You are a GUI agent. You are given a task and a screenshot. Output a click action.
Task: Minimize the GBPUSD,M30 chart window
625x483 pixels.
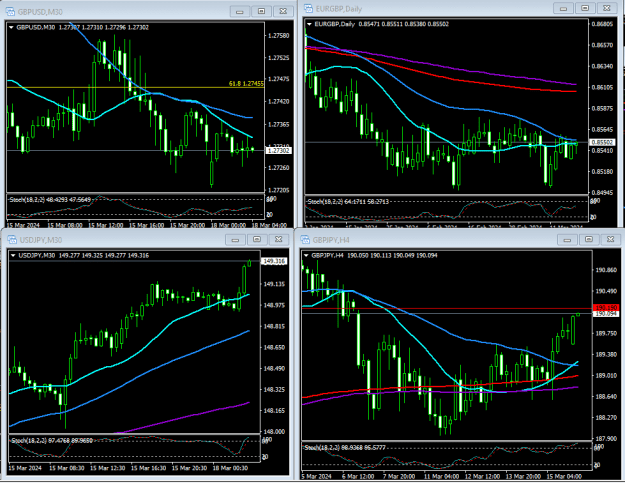(x=240, y=12)
